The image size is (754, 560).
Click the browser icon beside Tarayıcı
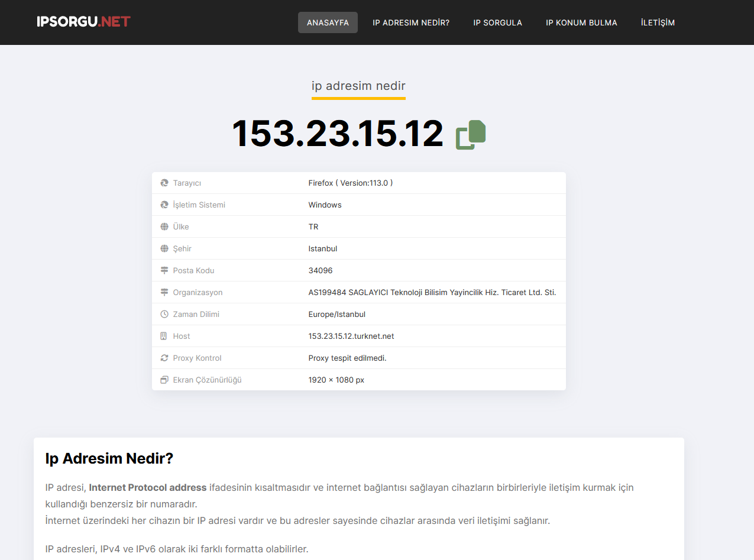(164, 183)
